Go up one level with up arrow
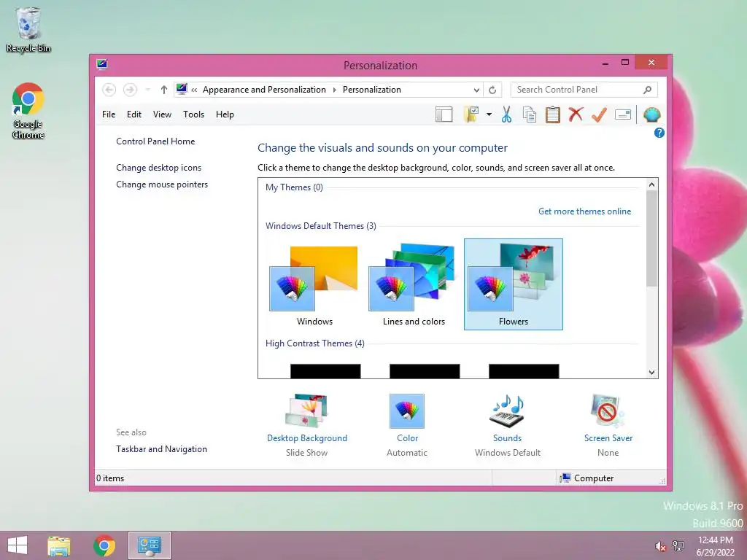The image size is (747, 560). coord(164,90)
